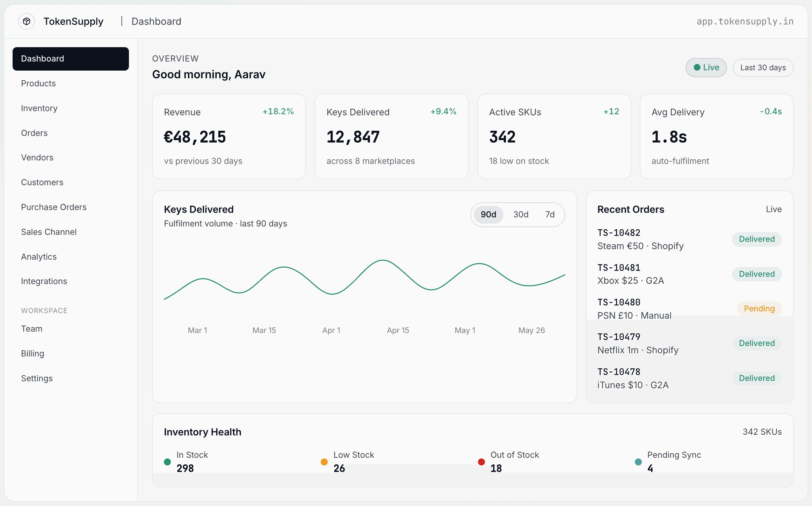Click the red Out of Stock dot
The width and height of the screenshot is (812, 506).
[481, 462]
